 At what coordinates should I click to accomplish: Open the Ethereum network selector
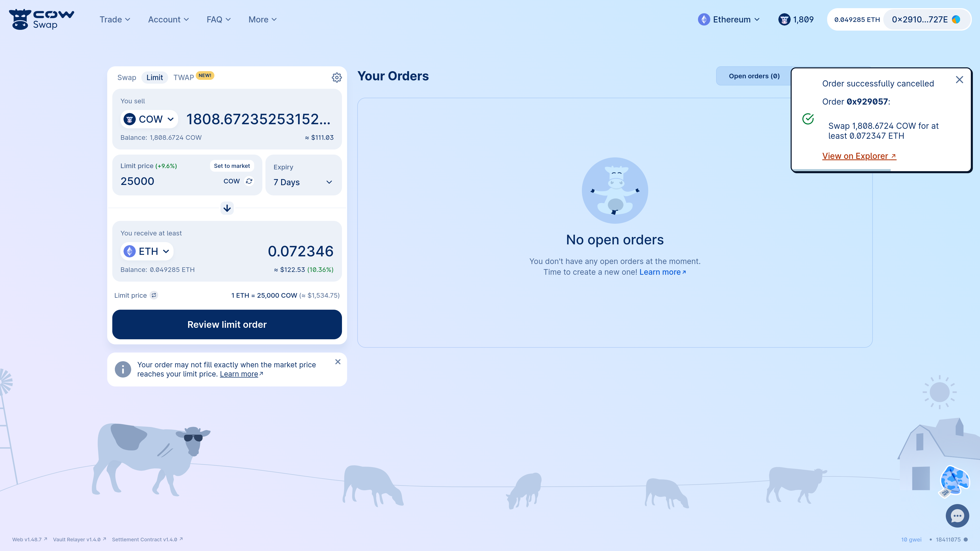pos(729,19)
